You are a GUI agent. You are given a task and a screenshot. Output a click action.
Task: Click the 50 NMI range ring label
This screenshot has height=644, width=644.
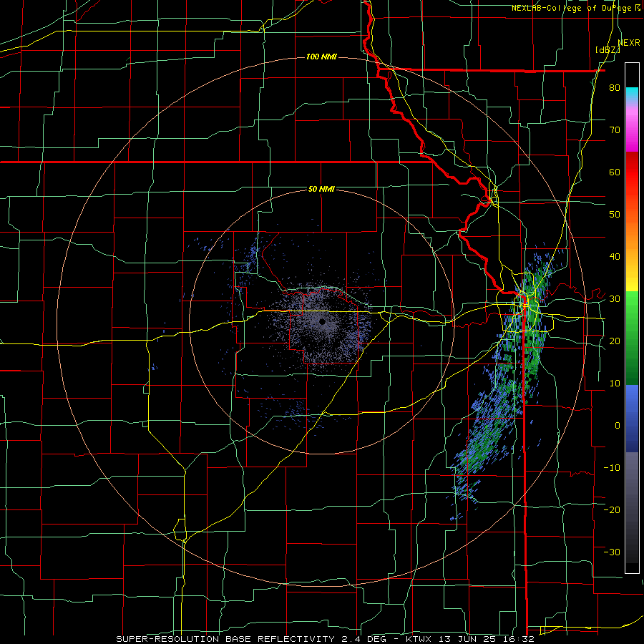[x=321, y=189]
